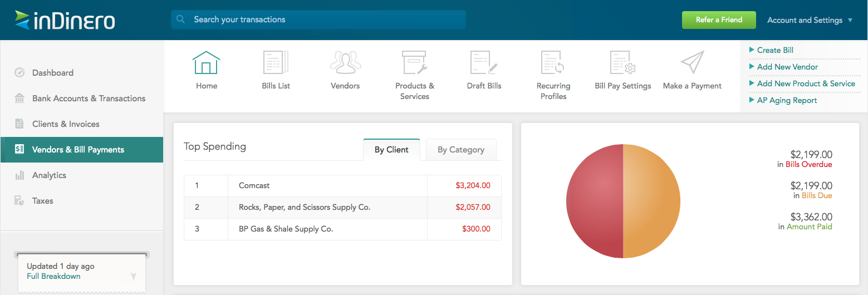Open the Bill Pay Settings icon
Screen dimensions: 868x295
pos(623,62)
